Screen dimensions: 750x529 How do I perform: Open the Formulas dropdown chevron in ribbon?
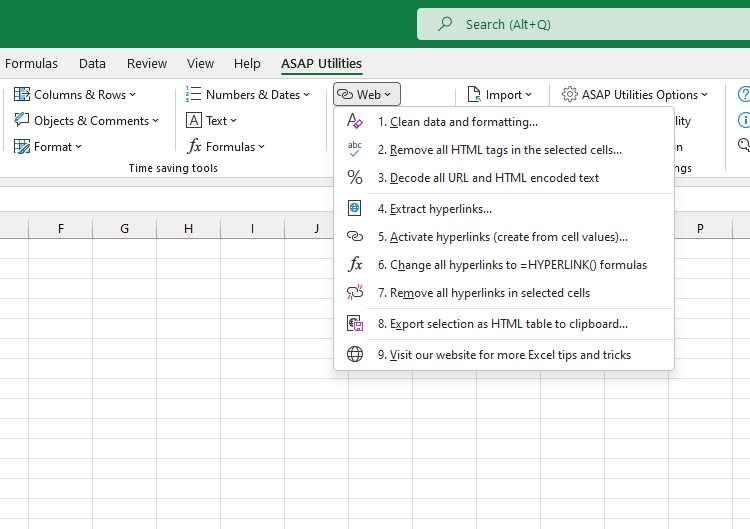click(x=262, y=147)
